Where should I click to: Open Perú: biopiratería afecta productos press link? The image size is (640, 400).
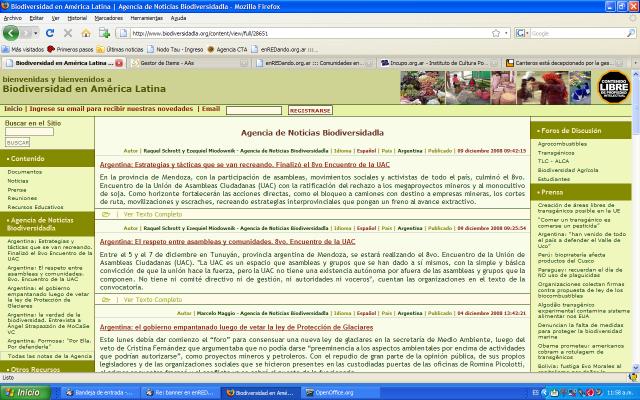pyautogui.click(x=571, y=258)
